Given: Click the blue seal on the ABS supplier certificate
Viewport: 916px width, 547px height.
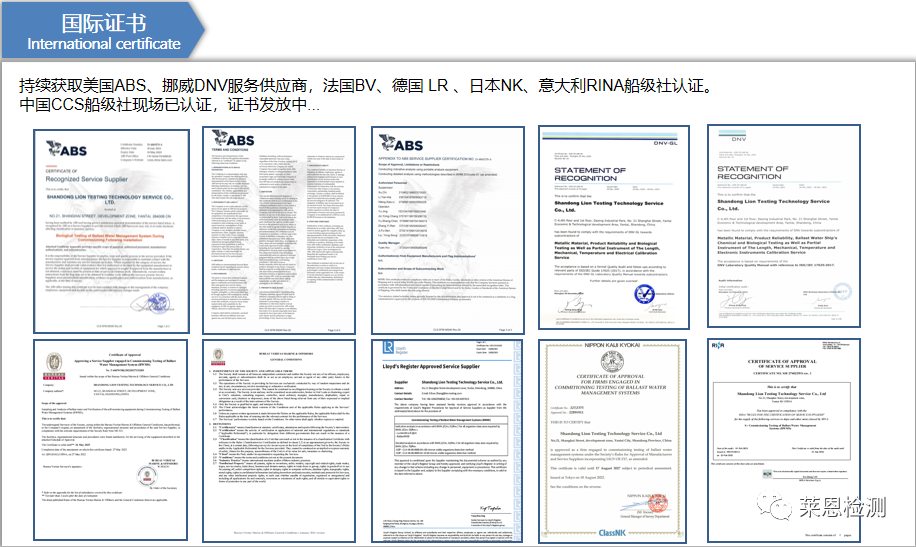Looking at the screenshot, I should click(x=157, y=303).
